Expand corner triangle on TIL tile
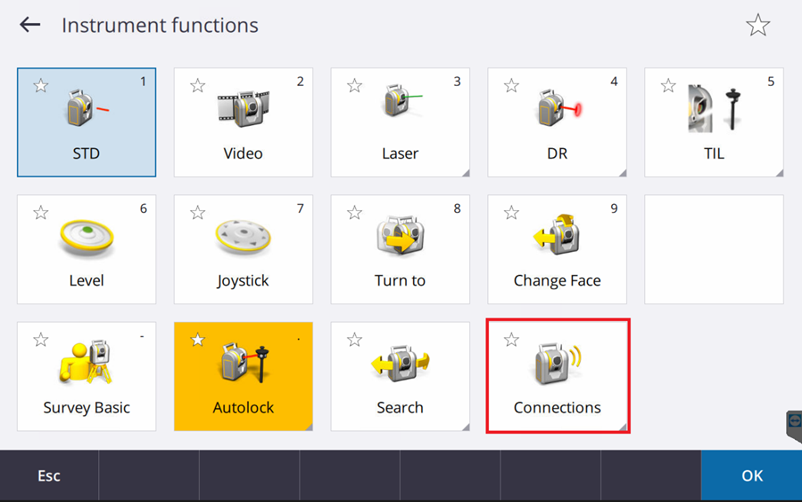The height and width of the screenshot is (502, 802). tap(779, 173)
